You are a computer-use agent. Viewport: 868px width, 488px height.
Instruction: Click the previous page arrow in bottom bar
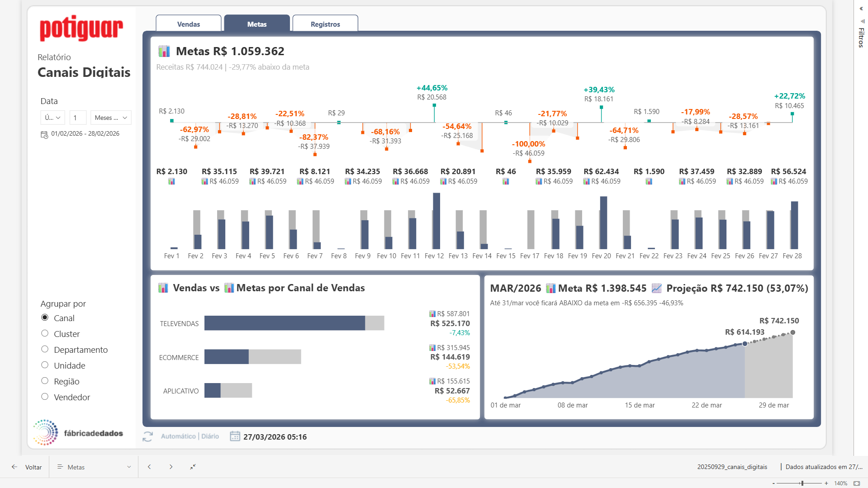(x=149, y=466)
